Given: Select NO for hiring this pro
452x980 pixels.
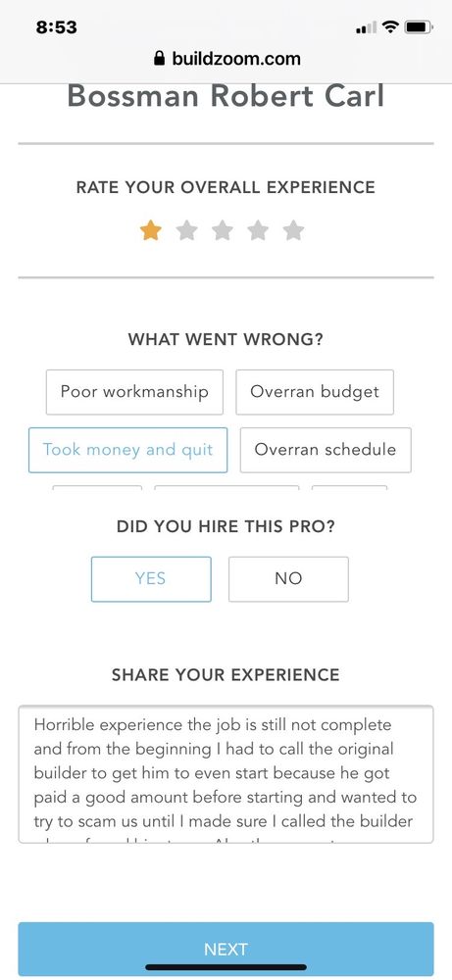Looking at the screenshot, I should tap(288, 579).
